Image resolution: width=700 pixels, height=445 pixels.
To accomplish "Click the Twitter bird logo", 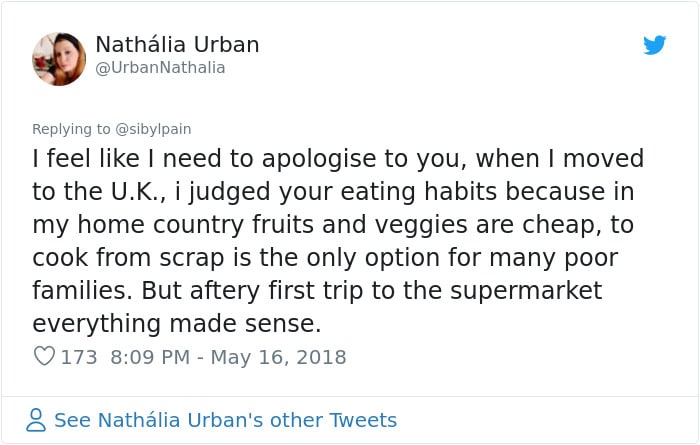I will [654, 45].
